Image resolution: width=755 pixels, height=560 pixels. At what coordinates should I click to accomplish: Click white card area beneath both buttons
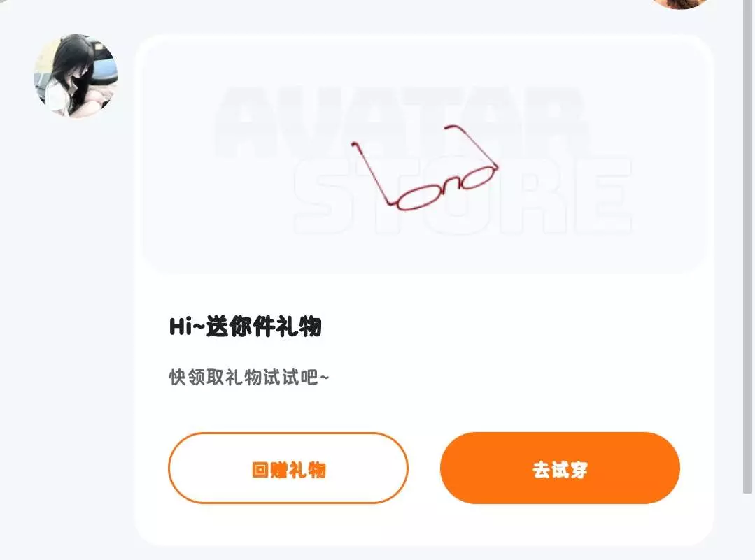point(424,524)
